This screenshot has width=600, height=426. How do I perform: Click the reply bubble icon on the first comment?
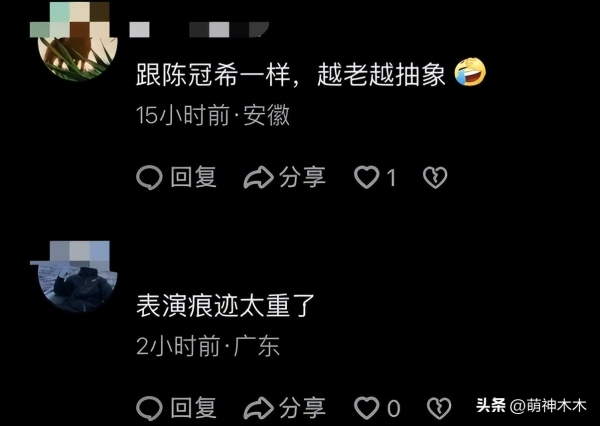point(149,178)
